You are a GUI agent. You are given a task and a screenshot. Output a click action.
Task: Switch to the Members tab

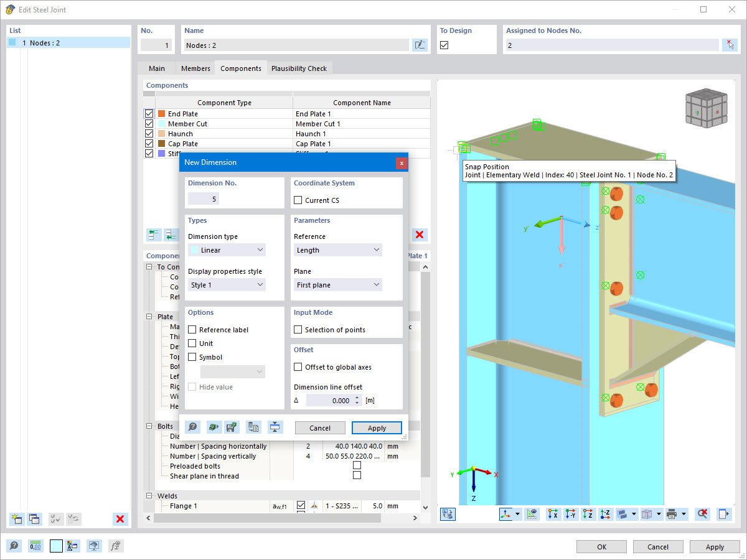[x=195, y=68]
